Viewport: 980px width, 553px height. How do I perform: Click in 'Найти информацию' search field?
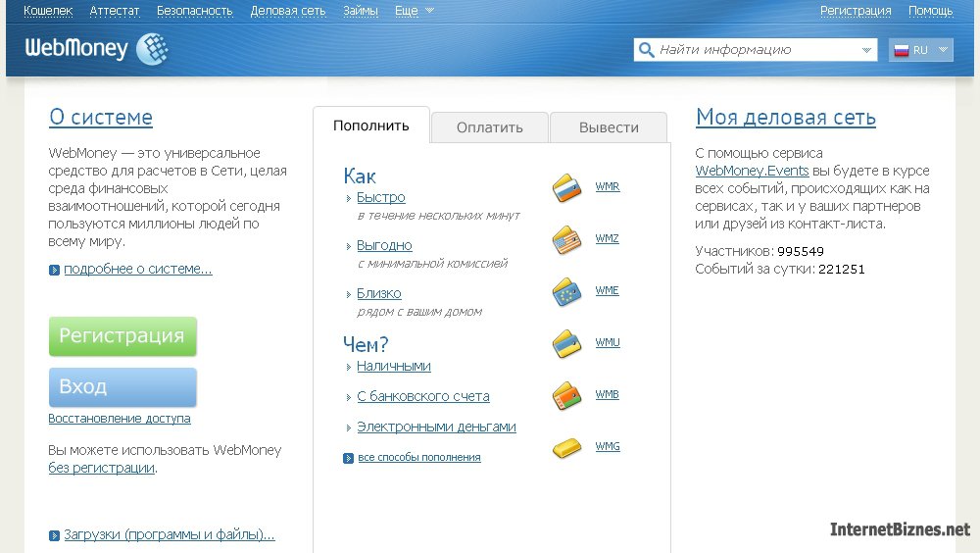[x=755, y=49]
